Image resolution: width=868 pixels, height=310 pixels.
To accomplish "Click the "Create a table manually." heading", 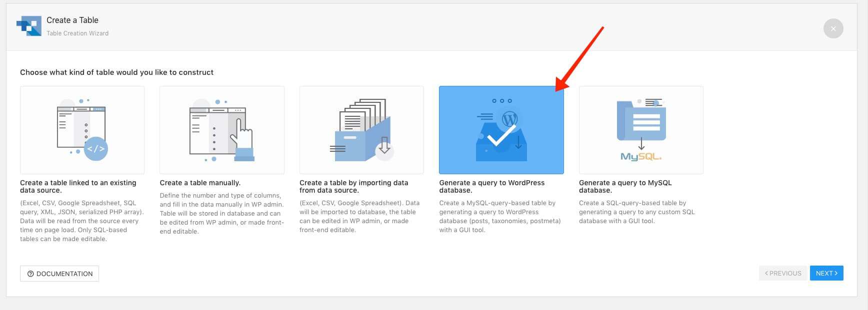I will click(x=200, y=183).
